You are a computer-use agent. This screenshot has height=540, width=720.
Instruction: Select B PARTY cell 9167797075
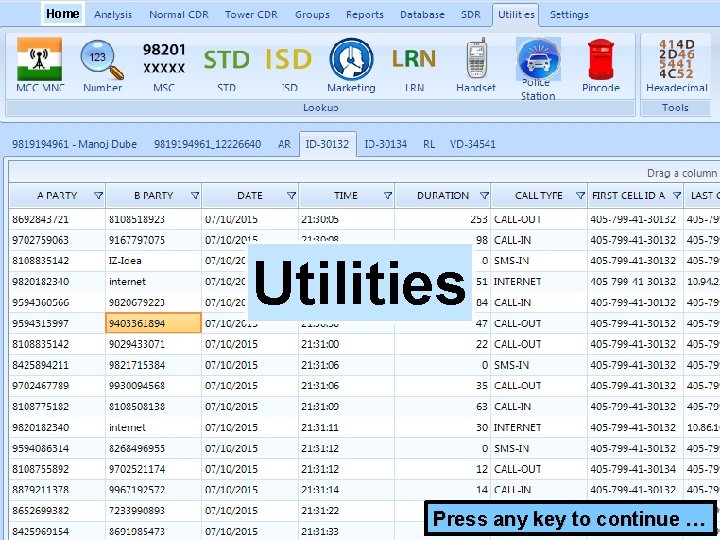pyautogui.click(x=153, y=240)
